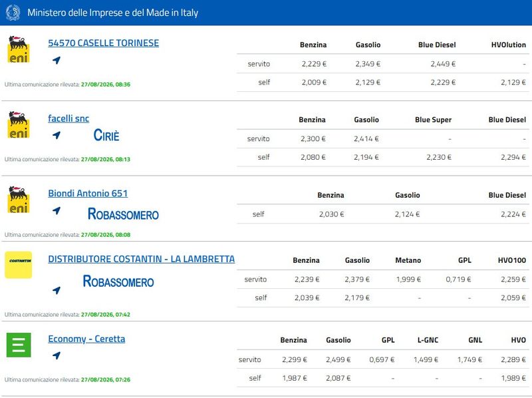Click the HVOlution column header
This screenshot has height=398, width=532.
[508, 45]
